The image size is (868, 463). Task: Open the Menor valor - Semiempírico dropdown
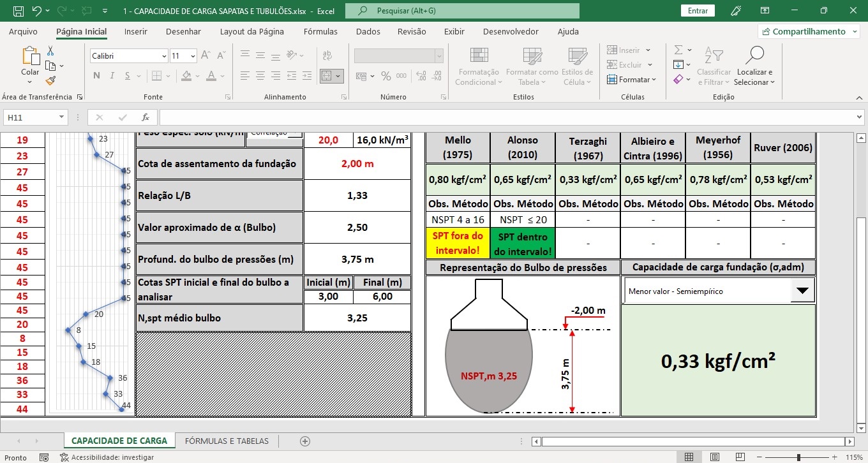(802, 291)
